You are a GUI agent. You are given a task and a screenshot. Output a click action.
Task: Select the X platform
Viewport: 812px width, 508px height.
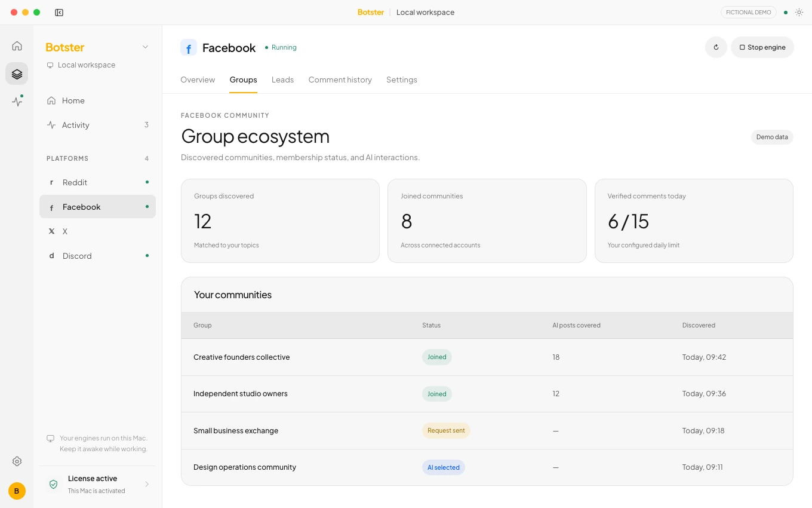click(97, 231)
